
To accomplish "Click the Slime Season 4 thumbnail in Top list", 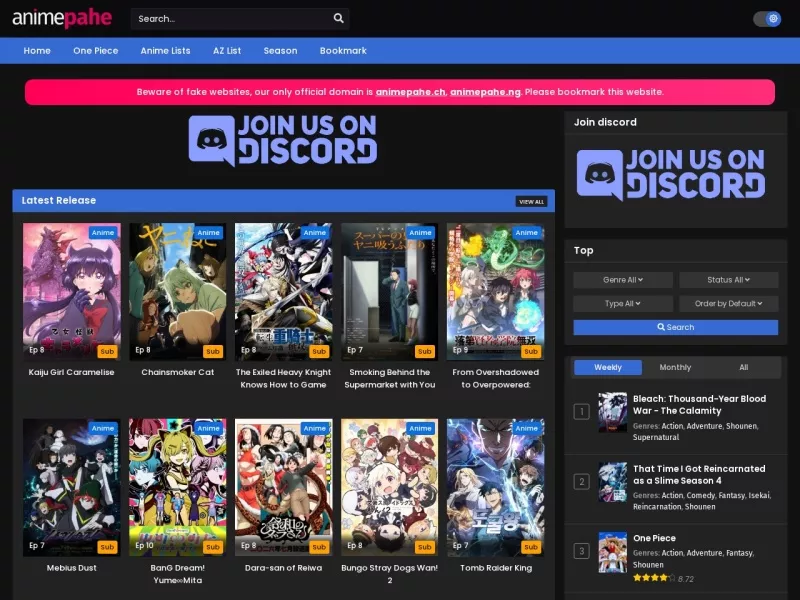I will [x=612, y=482].
